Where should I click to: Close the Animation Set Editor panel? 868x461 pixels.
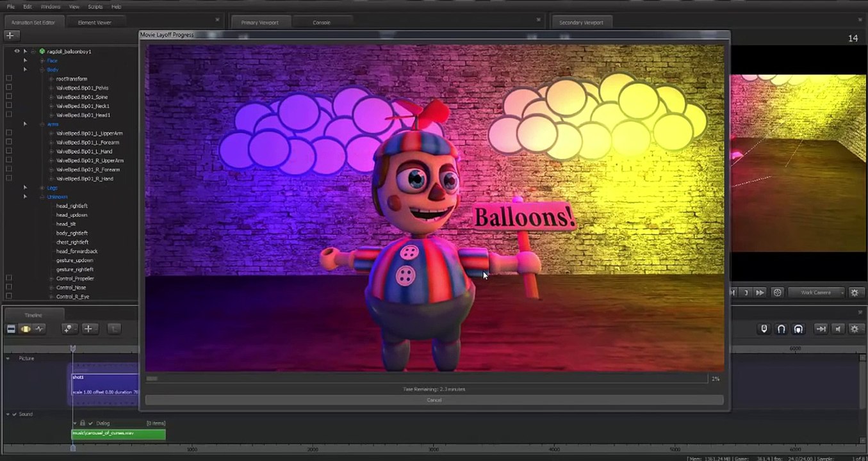tap(217, 20)
